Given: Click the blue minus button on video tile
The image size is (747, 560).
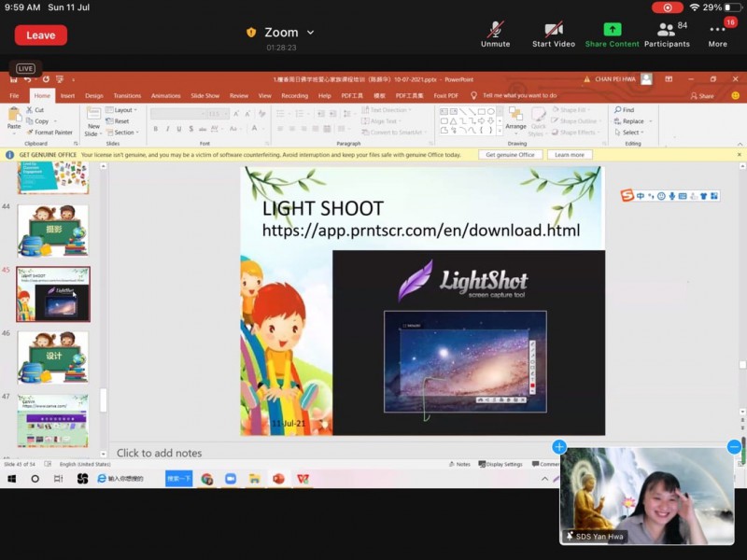Looking at the screenshot, I should (x=734, y=447).
